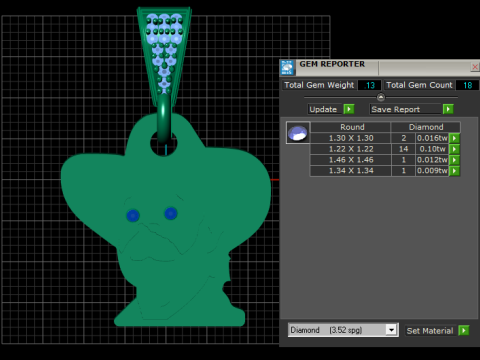This screenshot has width=480, height=360.
Task: Click the green arrow for the 1.30 X 1.30 row
Action: coord(454,138)
